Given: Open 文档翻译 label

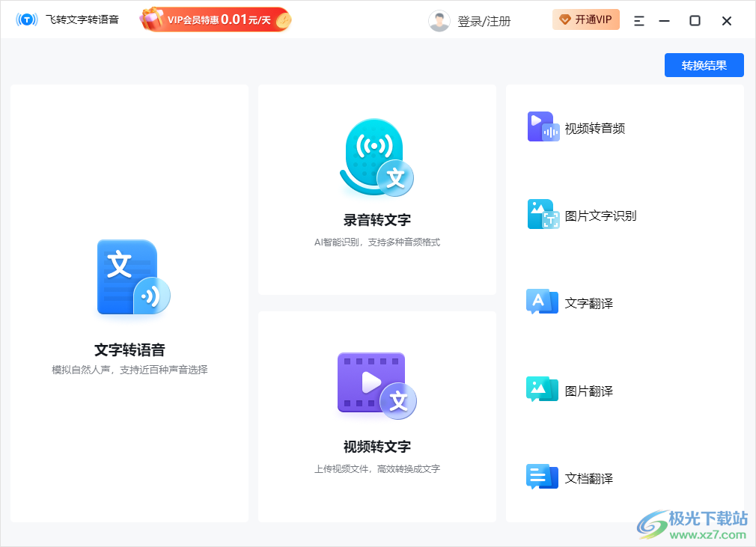Looking at the screenshot, I should 588,479.
